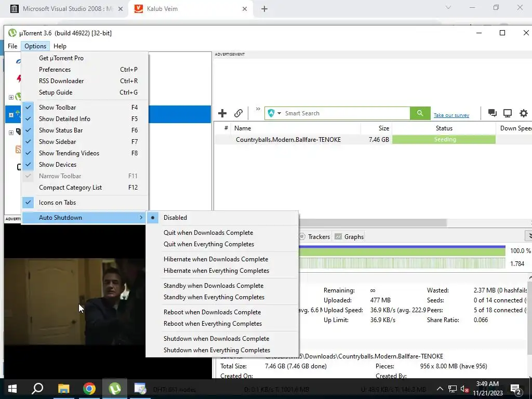
Task: Click the green search magnifier button
Action: 420,113
